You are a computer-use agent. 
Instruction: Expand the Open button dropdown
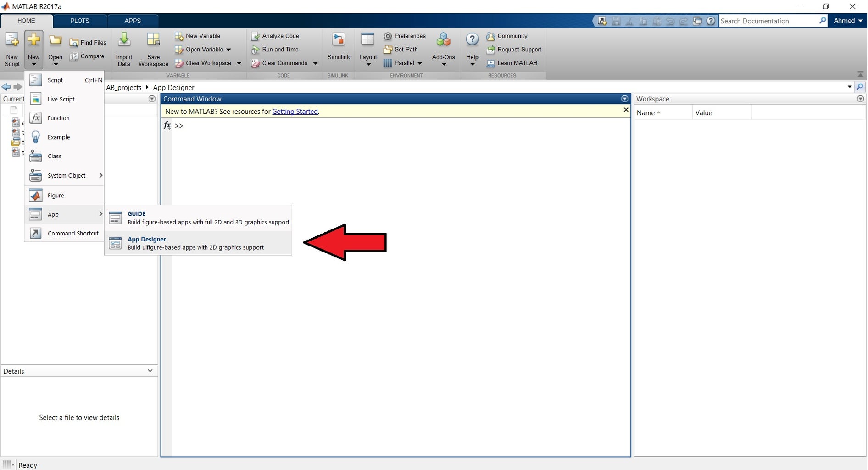pyautogui.click(x=55, y=64)
